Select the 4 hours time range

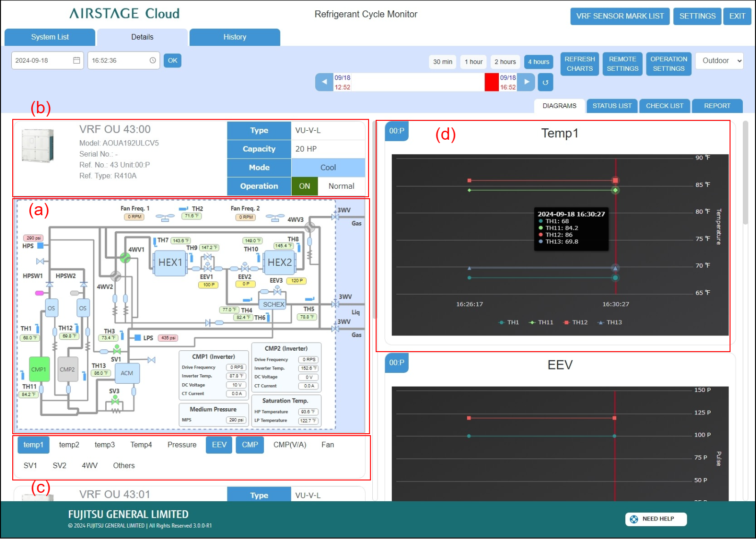[538, 62]
